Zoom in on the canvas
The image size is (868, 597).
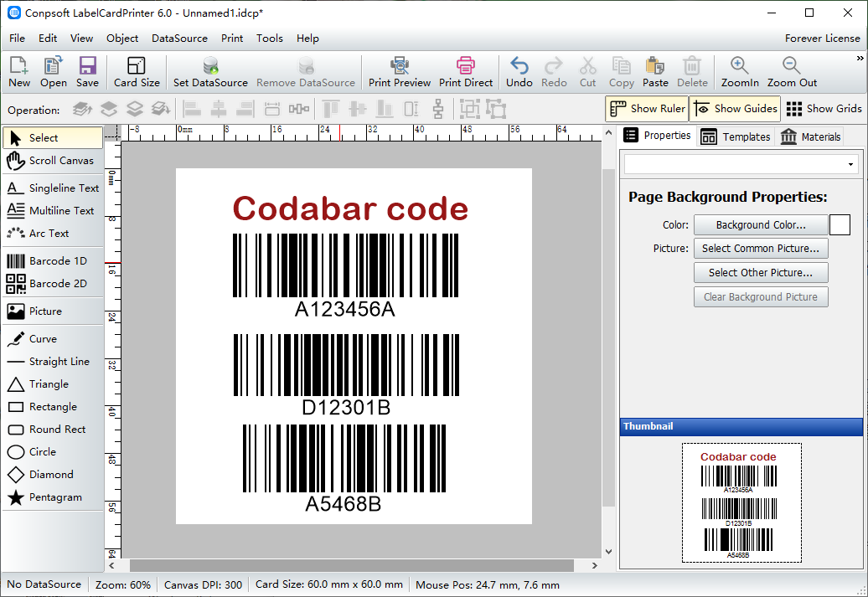740,72
